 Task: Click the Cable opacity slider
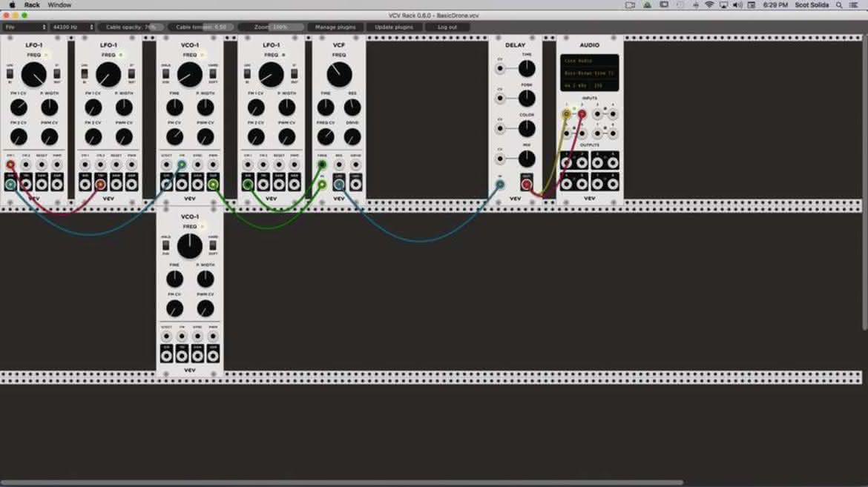click(132, 27)
